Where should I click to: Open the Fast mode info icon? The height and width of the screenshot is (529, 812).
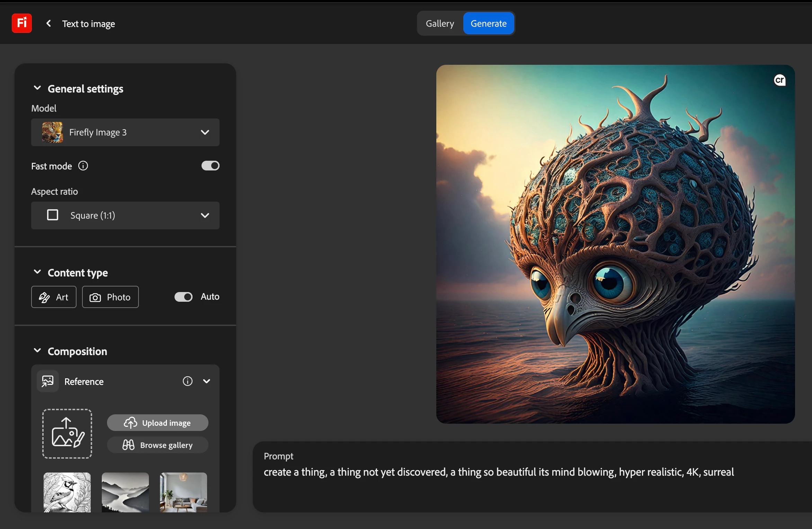coord(83,166)
